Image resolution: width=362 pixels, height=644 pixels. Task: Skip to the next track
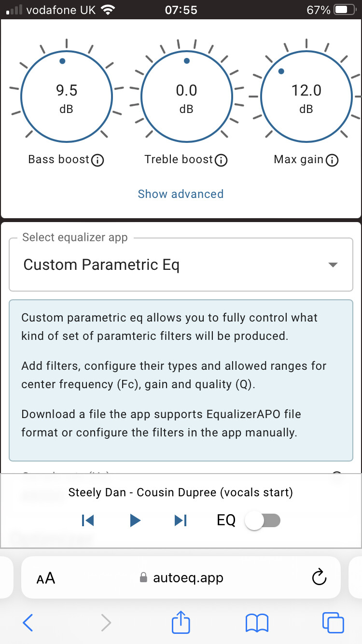[x=180, y=520]
